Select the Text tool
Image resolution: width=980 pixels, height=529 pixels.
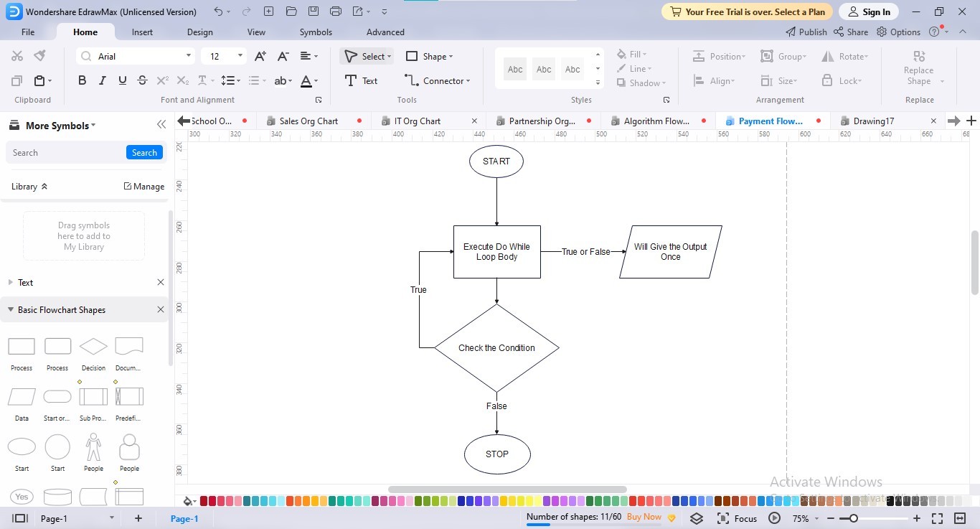(x=362, y=80)
